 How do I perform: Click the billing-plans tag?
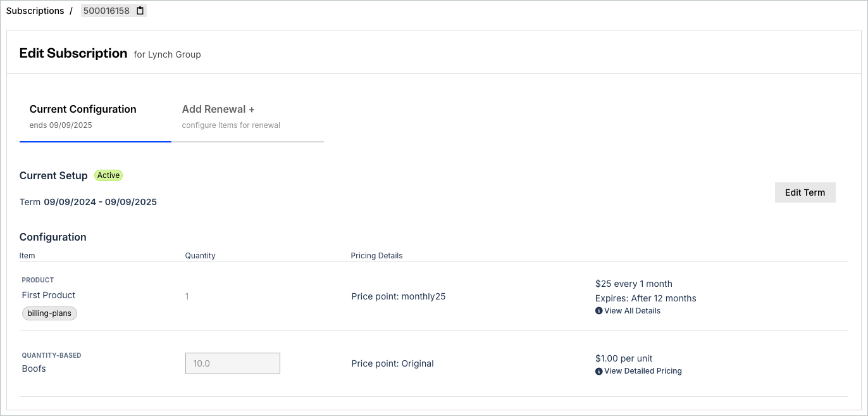tap(49, 313)
